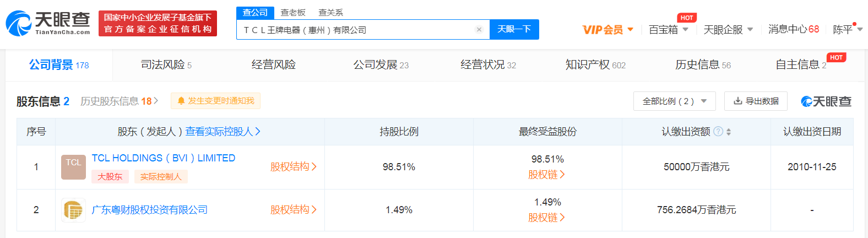Select the 公司背景 178 tab
This screenshot has height=238, width=868.
(x=59, y=65)
